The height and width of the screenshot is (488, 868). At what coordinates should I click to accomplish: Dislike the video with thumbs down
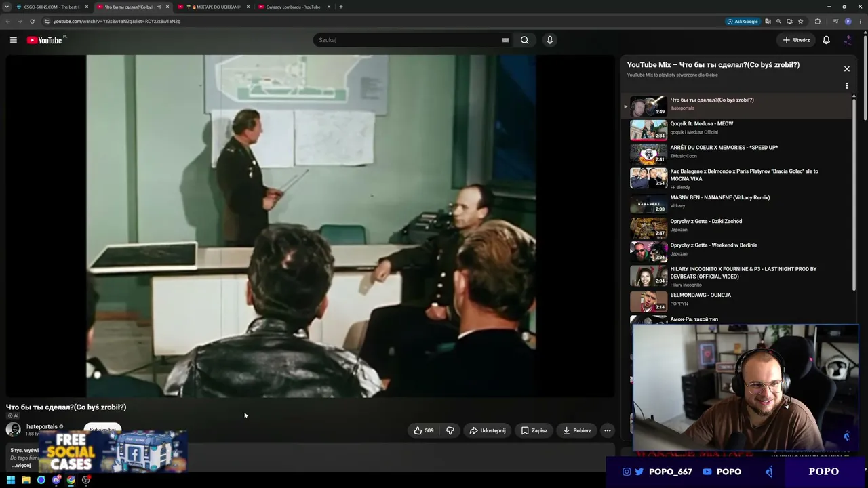click(x=450, y=430)
